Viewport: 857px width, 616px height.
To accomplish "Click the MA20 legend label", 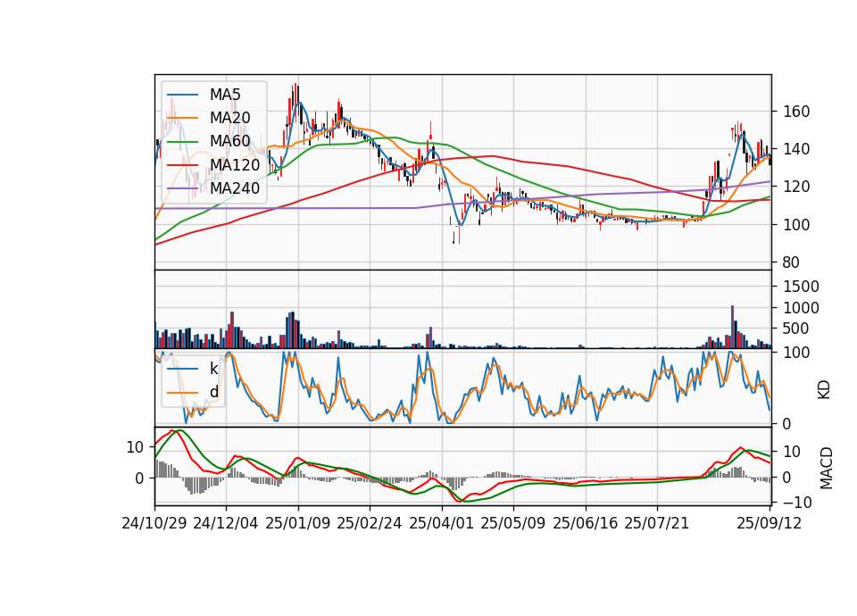I will tap(229, 118).
